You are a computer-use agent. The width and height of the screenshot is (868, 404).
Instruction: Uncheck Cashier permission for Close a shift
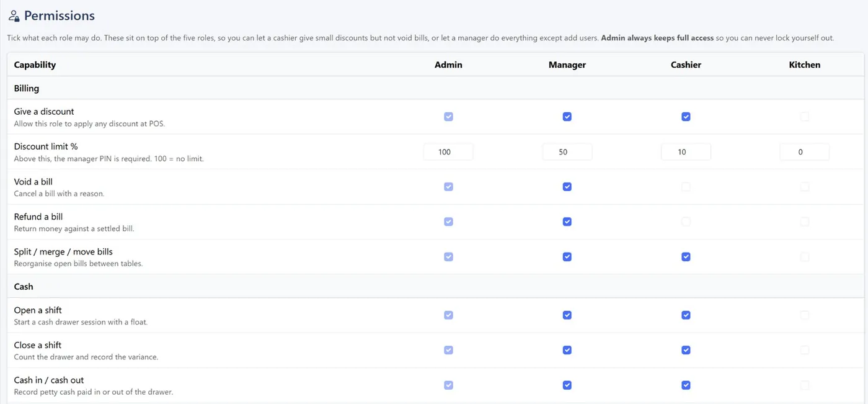coord(686,350)
